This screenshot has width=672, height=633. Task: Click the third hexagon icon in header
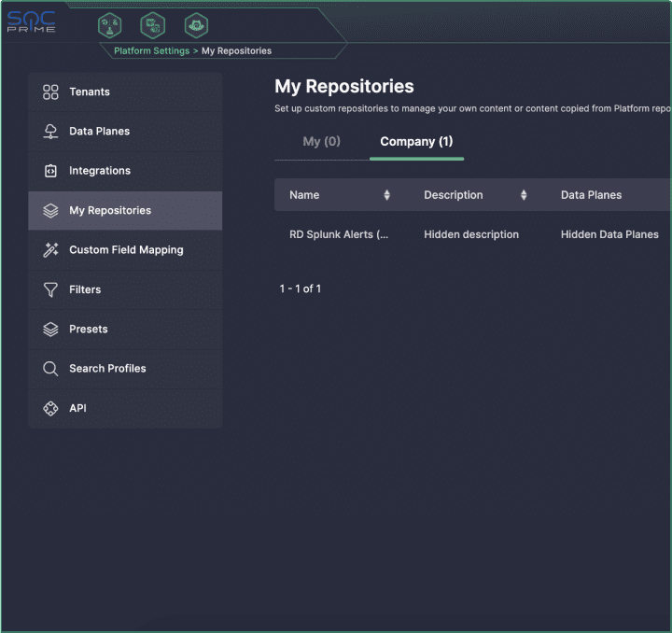(195, 25)
